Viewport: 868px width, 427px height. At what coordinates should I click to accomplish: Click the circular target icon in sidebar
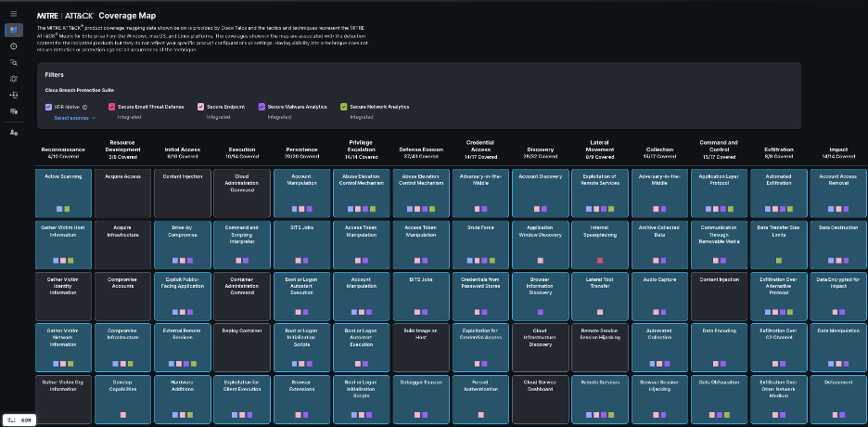[13, 45]
